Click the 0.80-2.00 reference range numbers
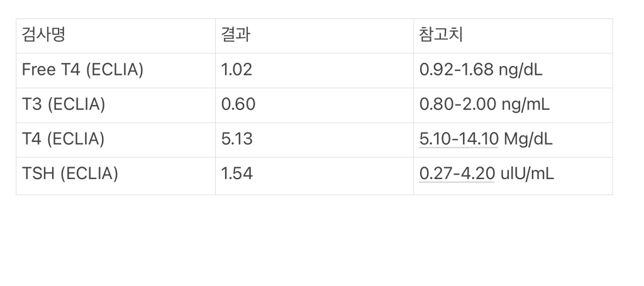 coord(458,104)
